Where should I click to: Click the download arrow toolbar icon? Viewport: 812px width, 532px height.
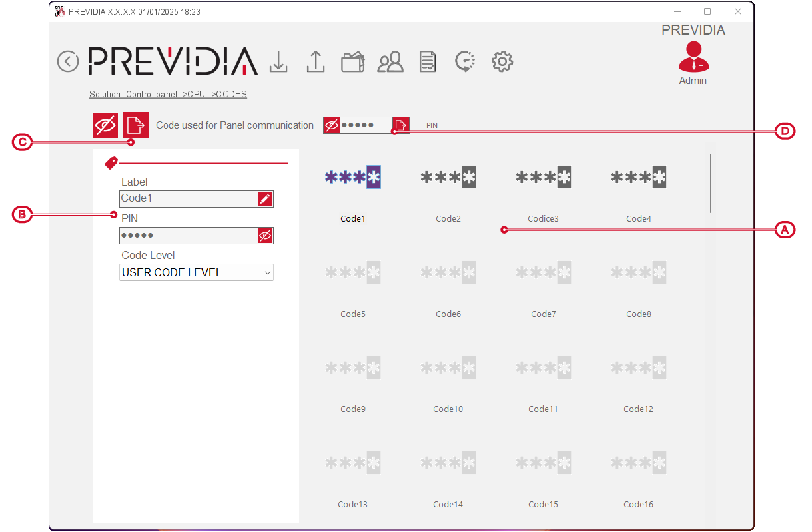click(278, 61)
